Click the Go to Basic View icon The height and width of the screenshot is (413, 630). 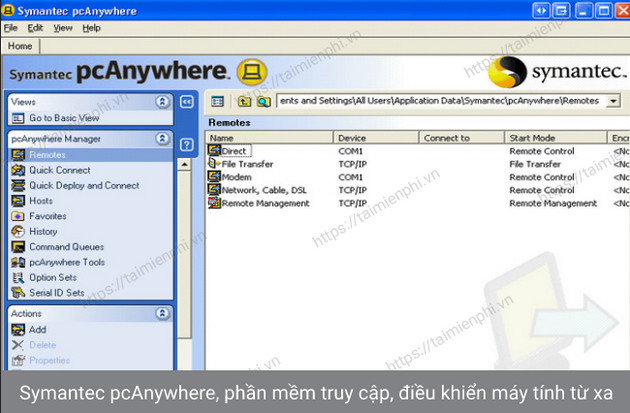[x=18, y=118]
